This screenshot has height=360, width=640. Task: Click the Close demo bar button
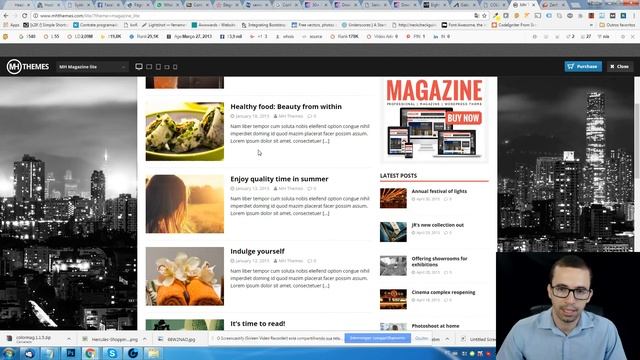[x=620, y=66]
